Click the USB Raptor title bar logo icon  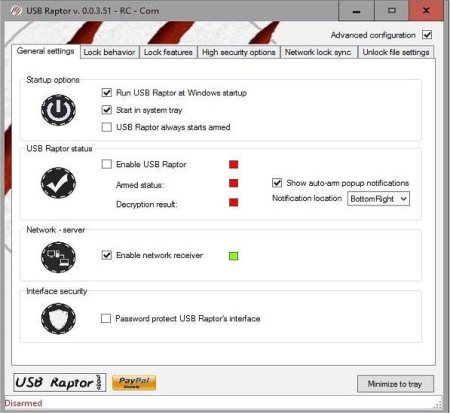coord(16,10)
